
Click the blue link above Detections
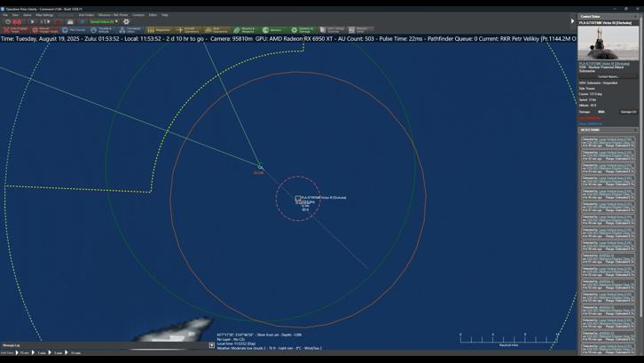pyautogui.click(x=590, y=123)
